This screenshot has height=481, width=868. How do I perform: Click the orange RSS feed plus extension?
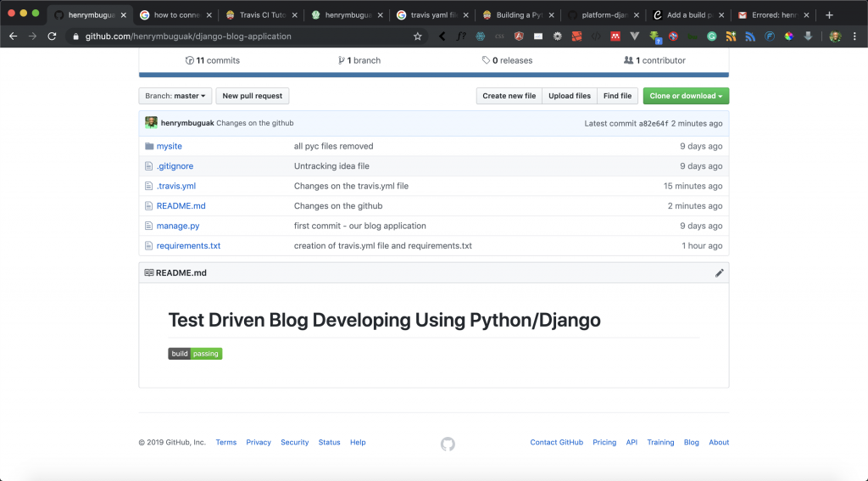coord(731,36)
